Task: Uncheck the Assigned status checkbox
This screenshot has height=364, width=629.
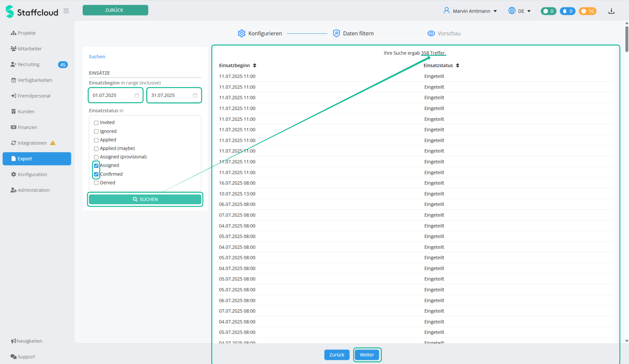Action: (96, 166)
